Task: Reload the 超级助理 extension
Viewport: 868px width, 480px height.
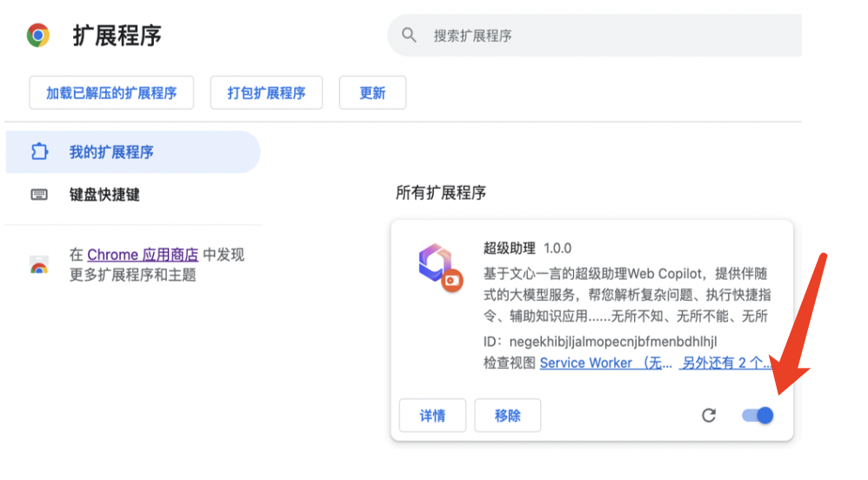Action: point(709,416)
